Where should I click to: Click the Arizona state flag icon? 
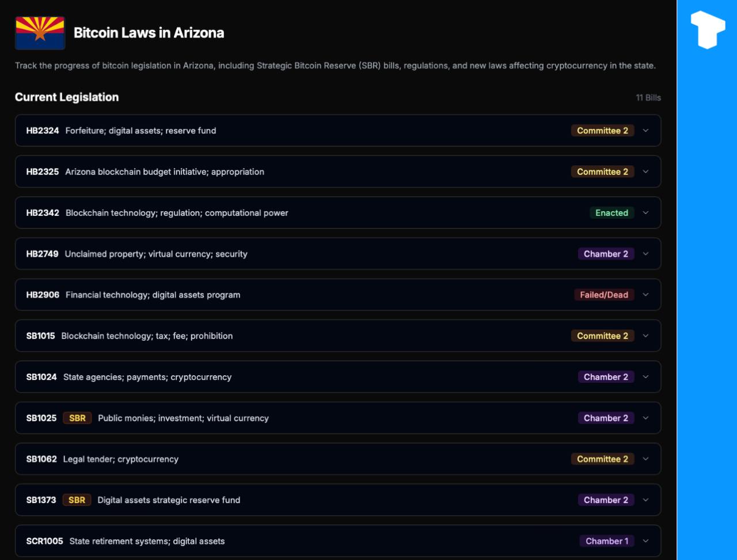tap(40, 33)
